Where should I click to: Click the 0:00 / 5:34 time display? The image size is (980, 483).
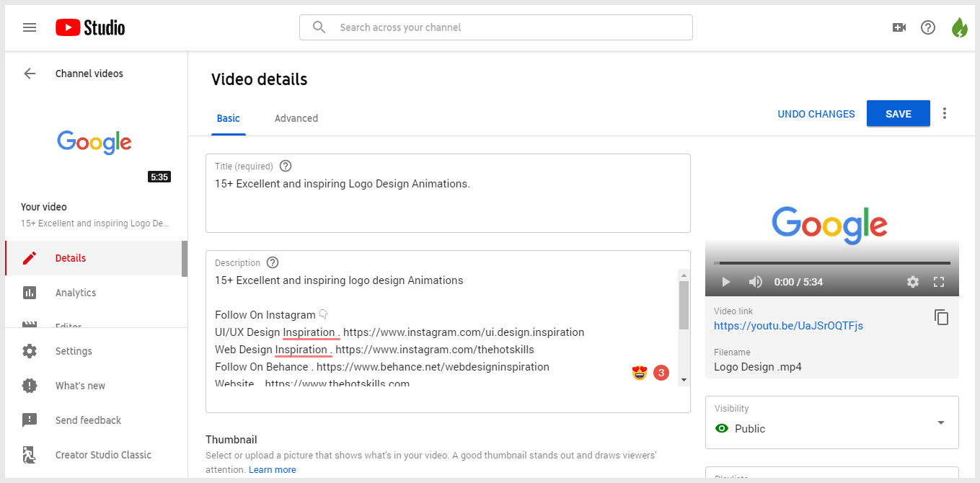798,282
